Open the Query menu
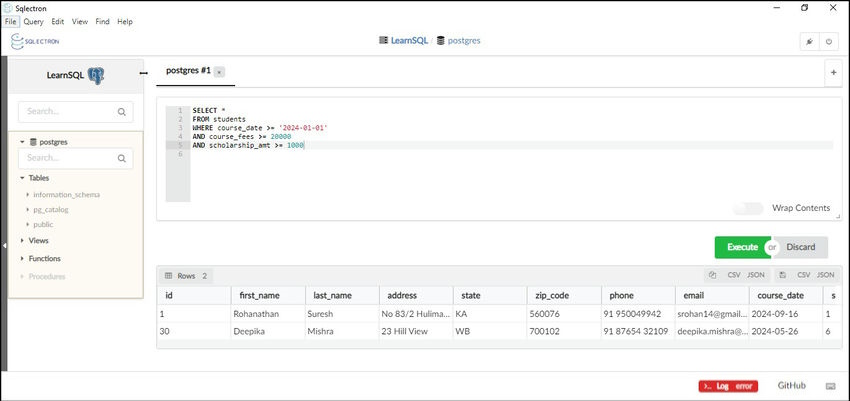Viewport: 850px width, 401px height. tap(33, 21)
